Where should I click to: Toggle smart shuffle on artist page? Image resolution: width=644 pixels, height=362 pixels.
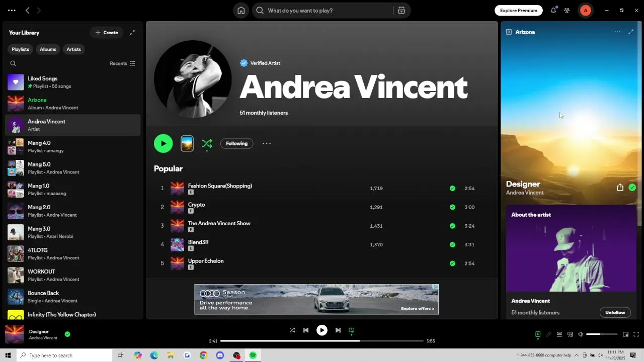pyautogui.click(x=207, y=144)
